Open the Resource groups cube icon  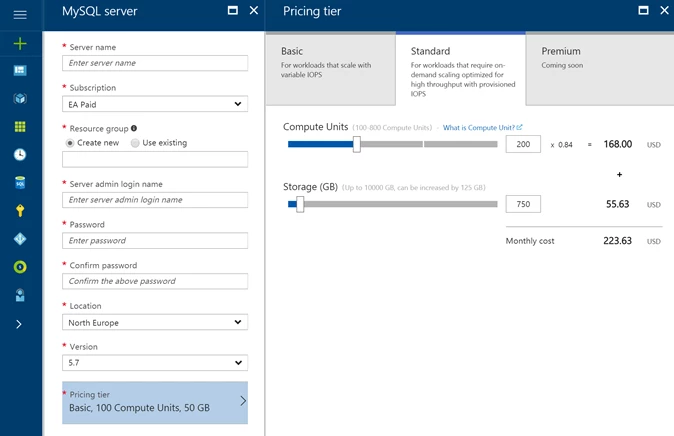pyautogui.click(x=20, y=98)
